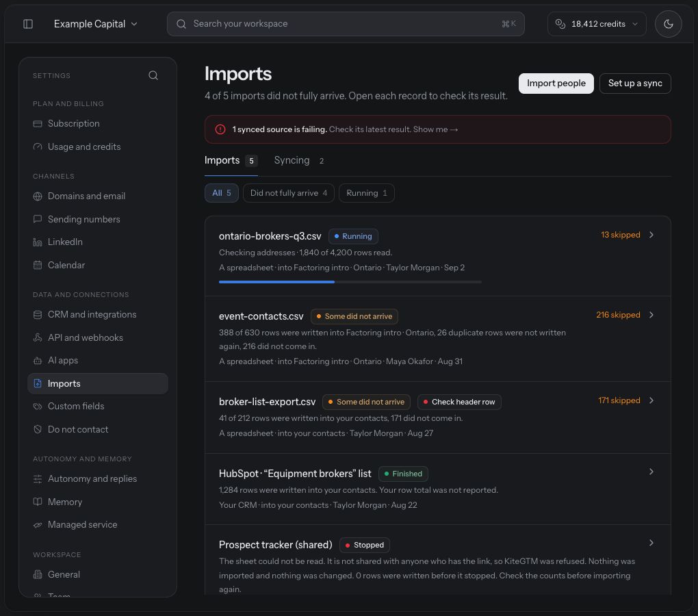Open the ontario-brokers-q3.csv import title
Image resolution: width=698 pixels, height=616 pixels.
pos(270,236)
